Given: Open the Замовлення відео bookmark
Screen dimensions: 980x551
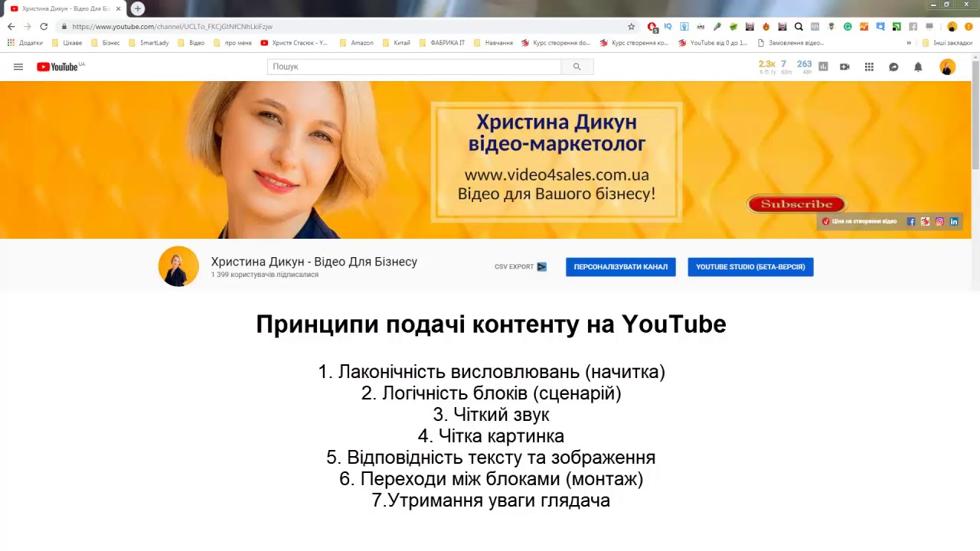Looking at the screenshot, I should pos(790,43).
